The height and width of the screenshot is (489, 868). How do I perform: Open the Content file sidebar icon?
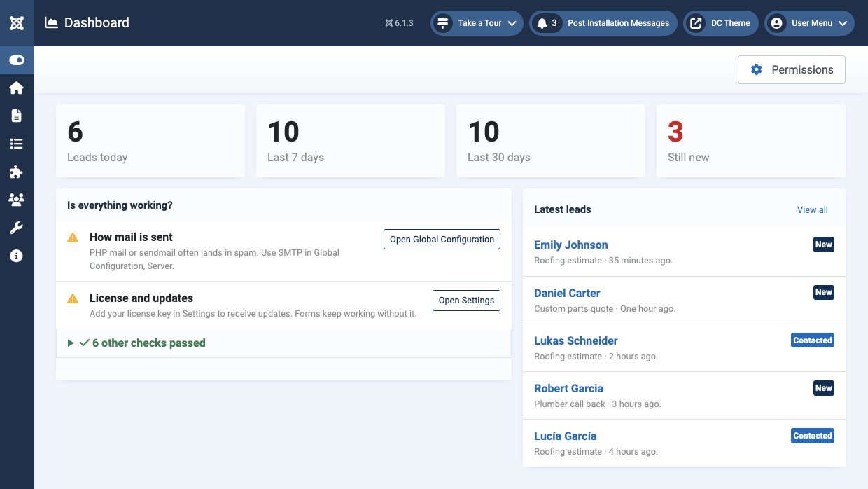(17, 116)
